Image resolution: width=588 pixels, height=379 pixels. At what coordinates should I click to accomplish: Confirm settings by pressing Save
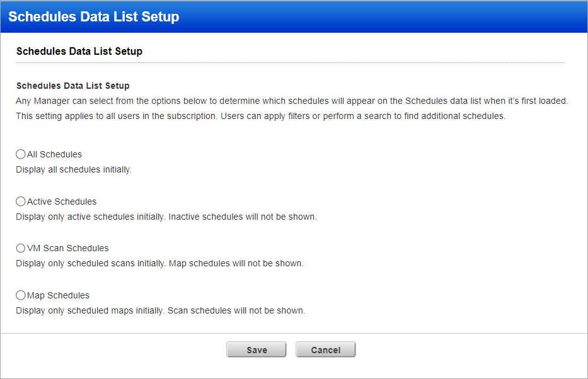point(256,349)
